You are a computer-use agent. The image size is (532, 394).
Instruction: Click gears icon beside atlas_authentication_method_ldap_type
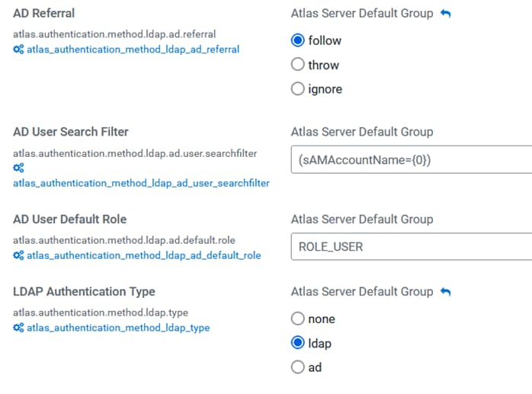tap(18, 328)
